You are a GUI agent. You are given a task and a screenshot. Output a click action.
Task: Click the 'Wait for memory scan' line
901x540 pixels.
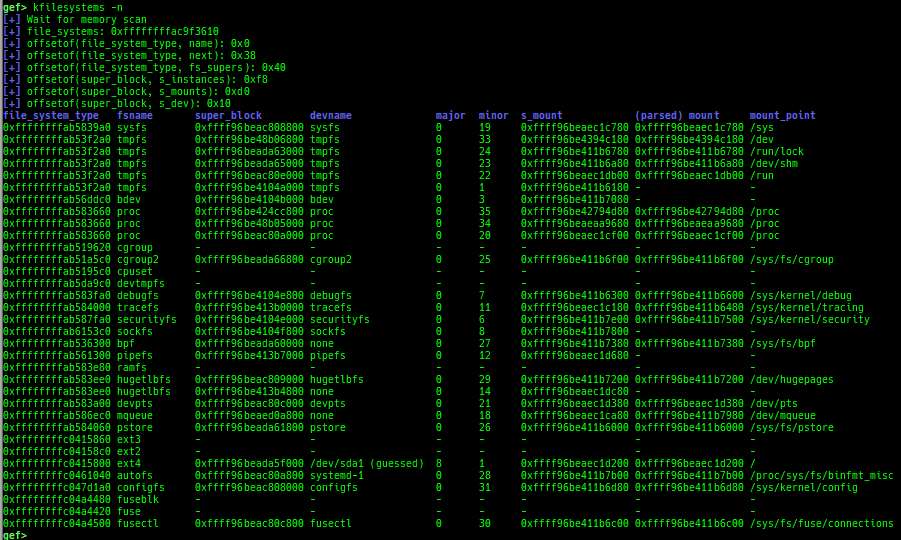tap(75, 20)
